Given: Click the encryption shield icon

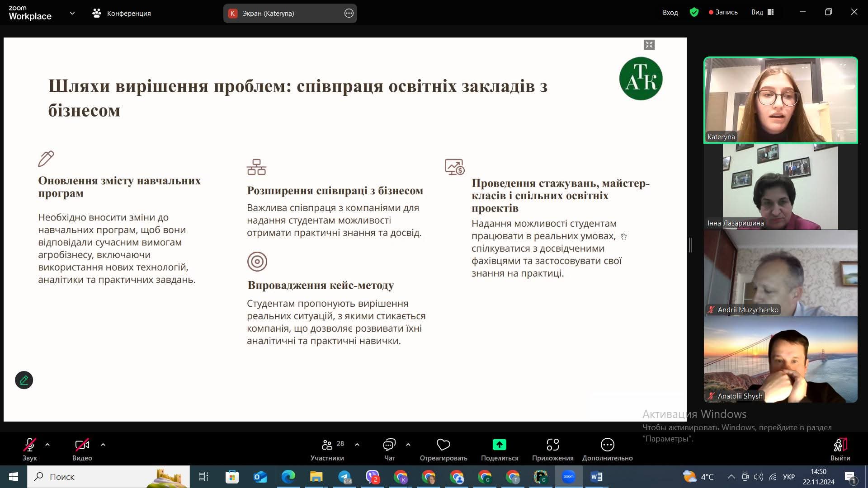Looking at the screenshot, I should pos(694,12).
